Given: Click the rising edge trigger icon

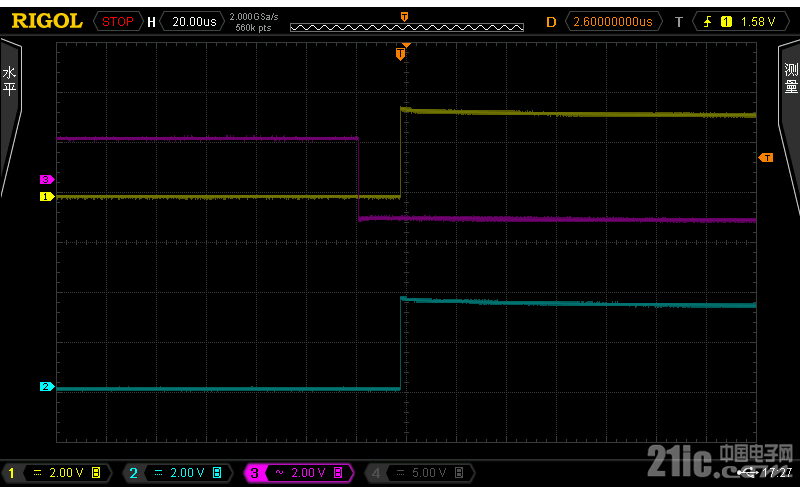Looking at the screenshot, I should (x=708, y=21).
